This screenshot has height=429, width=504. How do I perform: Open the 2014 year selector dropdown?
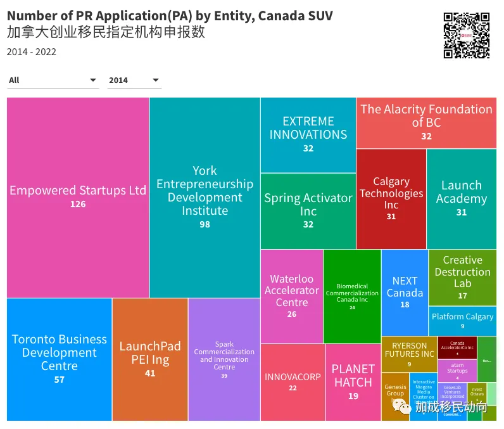(x=134, y=80)
